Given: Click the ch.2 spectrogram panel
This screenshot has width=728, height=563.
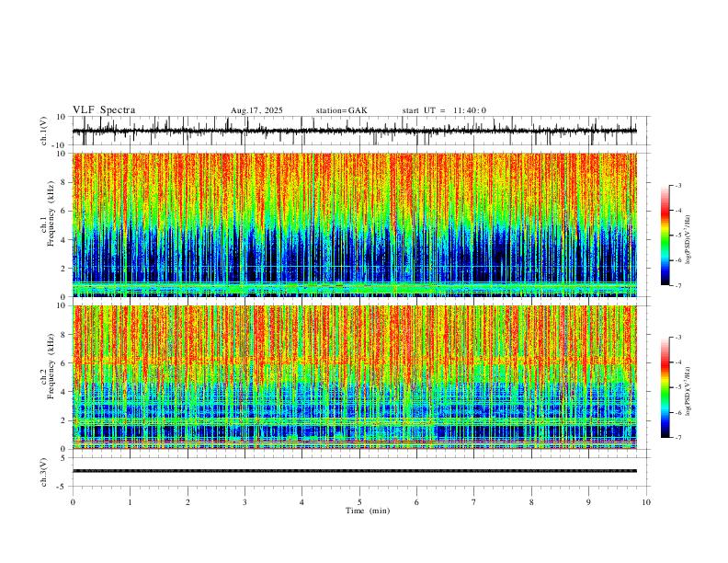Looking at the screenshot, I should pyautogui.click(x=355, y=377).
